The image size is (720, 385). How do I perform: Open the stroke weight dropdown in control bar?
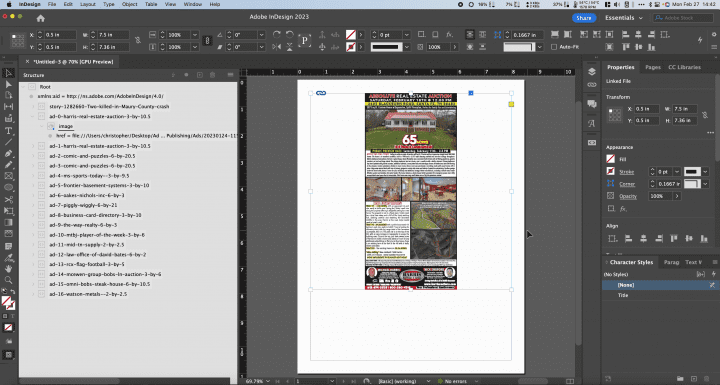coord(406,35)
